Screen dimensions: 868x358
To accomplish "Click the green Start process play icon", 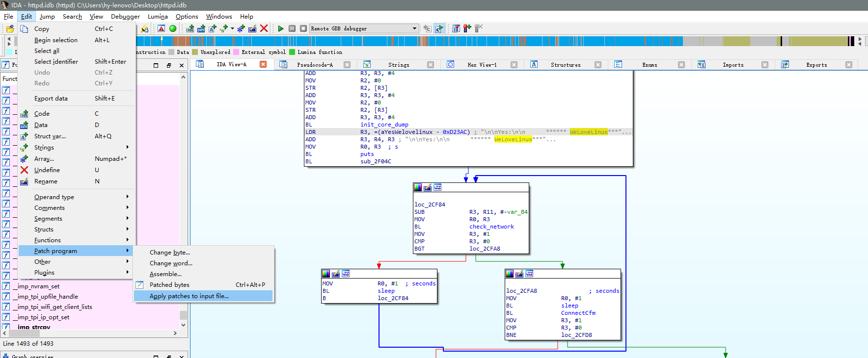I will pos(281,28).
